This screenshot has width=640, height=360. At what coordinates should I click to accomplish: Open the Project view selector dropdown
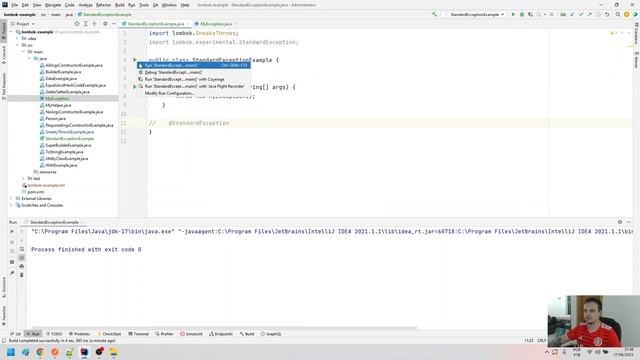(23, 24)
